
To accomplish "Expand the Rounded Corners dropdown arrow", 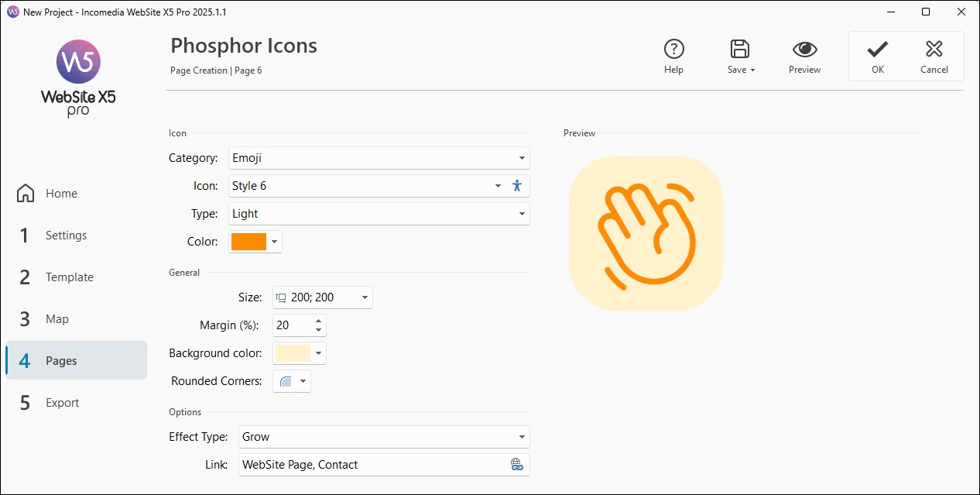I will 303,381.
